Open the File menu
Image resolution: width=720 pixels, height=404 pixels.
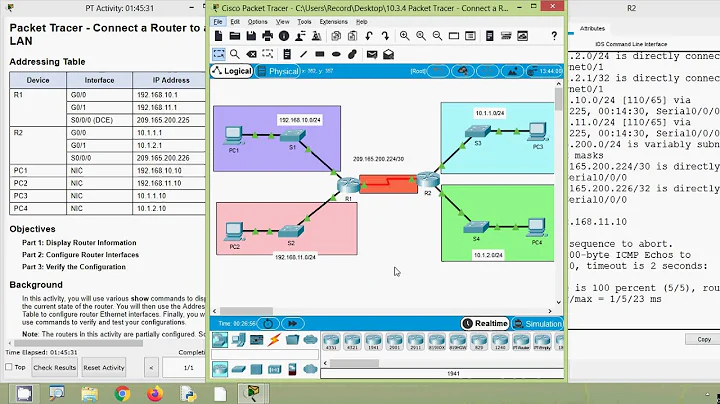218,22
